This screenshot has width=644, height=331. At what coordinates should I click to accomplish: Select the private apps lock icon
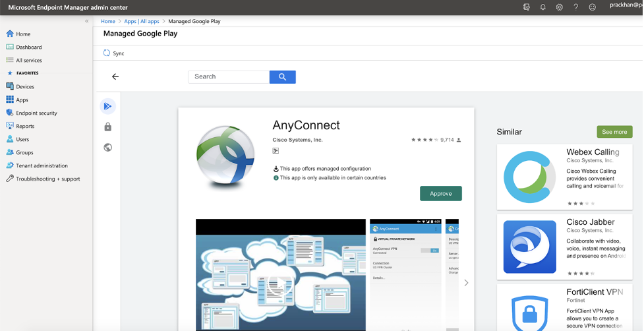point(108,127)
